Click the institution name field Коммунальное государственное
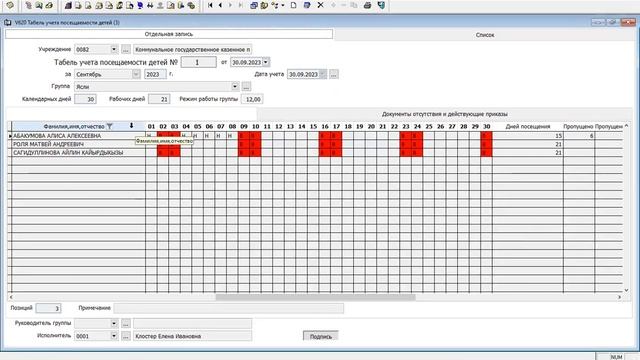This screenshot has width=640, height=360. 193,49
